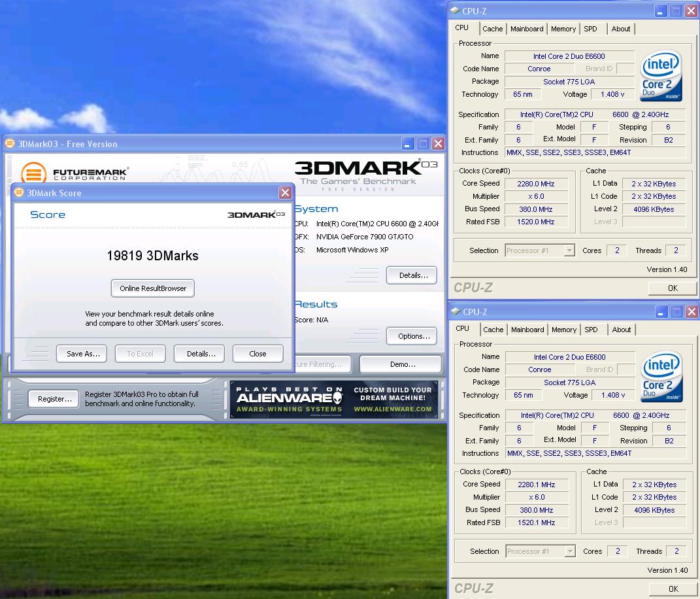Click the Register button
Screen dimensions: 700x599
(54, 399)
